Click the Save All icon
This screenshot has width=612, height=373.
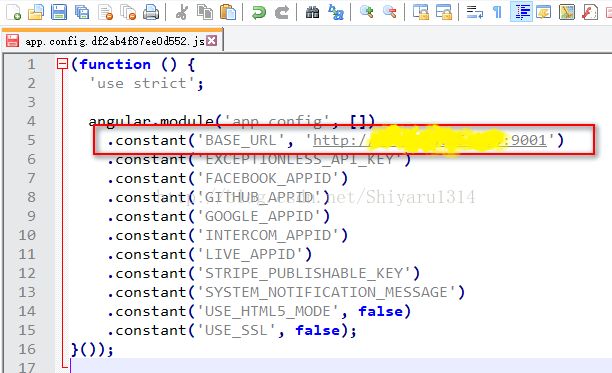click(x=82, y=12)
